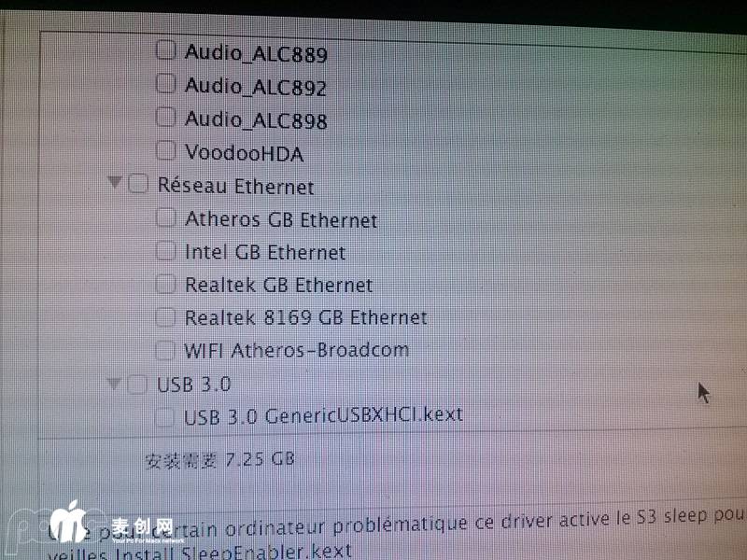Viewport: 747px width, 560px height.
Task: Select the Réseau Ethernet label row
Action: [x=236, y=186]
